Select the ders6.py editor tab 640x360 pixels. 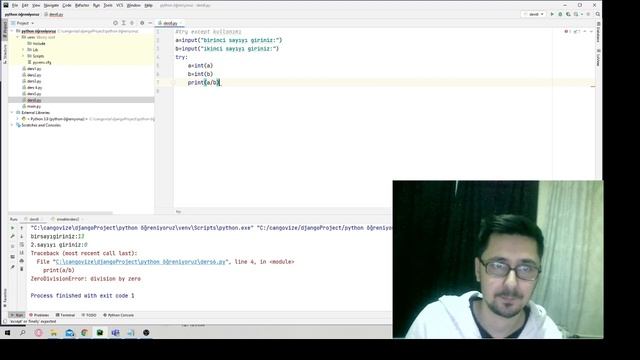pyautogui.click(x=170, y=23)
